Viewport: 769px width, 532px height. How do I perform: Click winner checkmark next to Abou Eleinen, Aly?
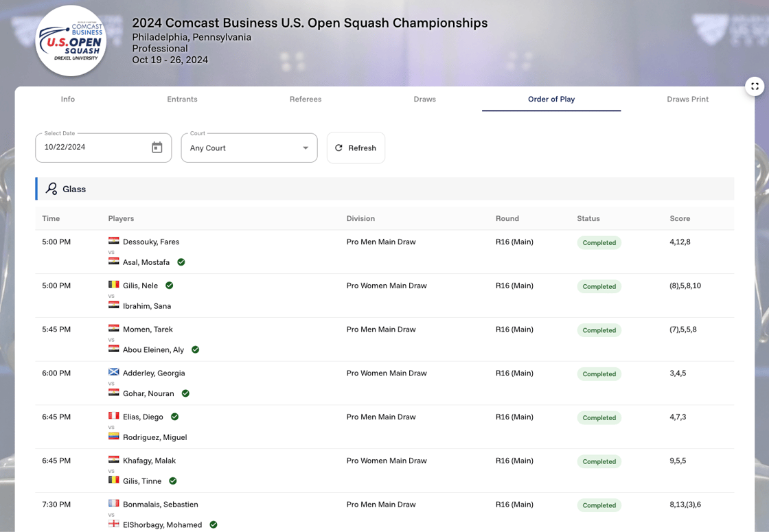pyautogui.click(x=195, y=349)
